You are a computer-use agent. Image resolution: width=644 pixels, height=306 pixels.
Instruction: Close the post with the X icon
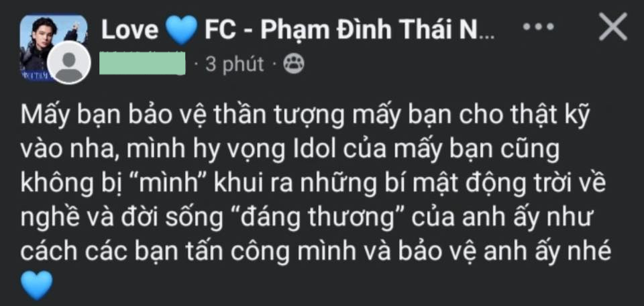click(x=612, y=28)
